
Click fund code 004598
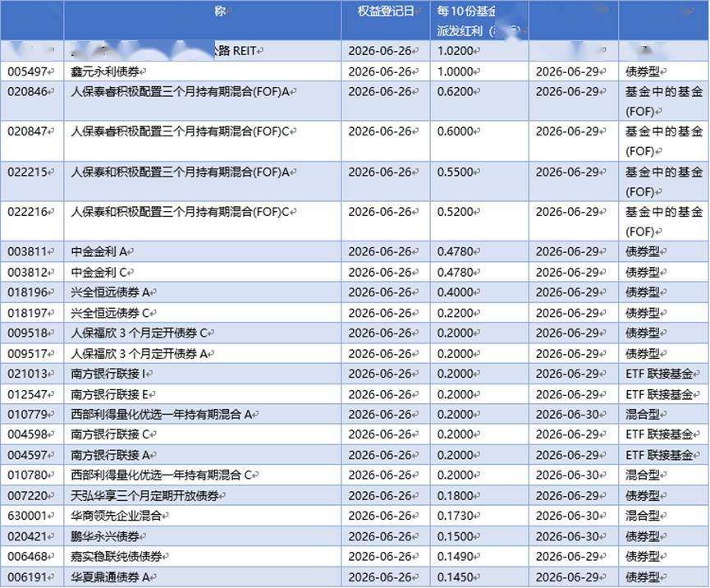click(28, 434)
